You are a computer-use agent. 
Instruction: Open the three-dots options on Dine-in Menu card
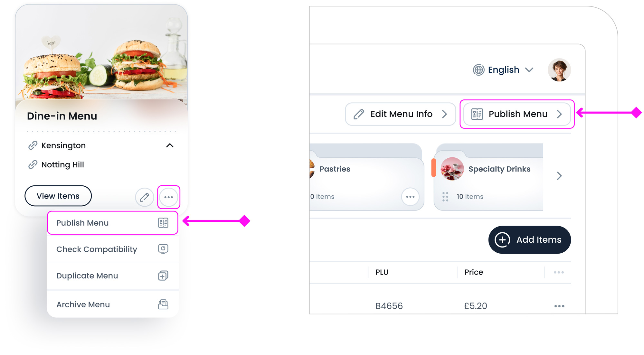169,197
